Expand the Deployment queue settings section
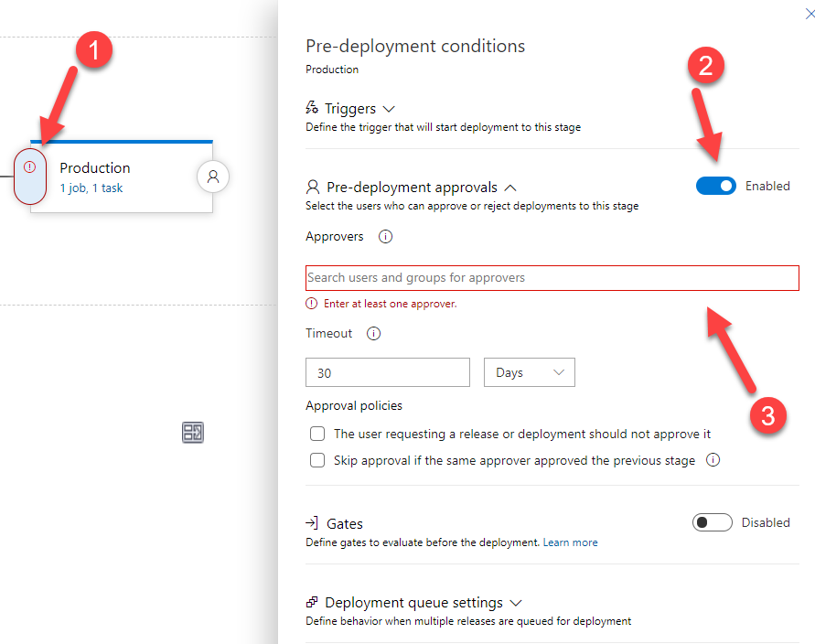The image size is (815, 644). (516, 602)
